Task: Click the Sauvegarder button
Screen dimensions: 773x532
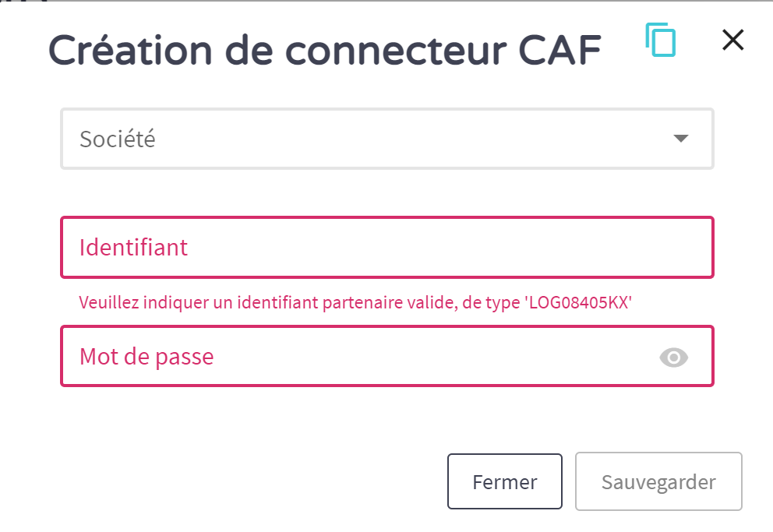Action: 658,482
